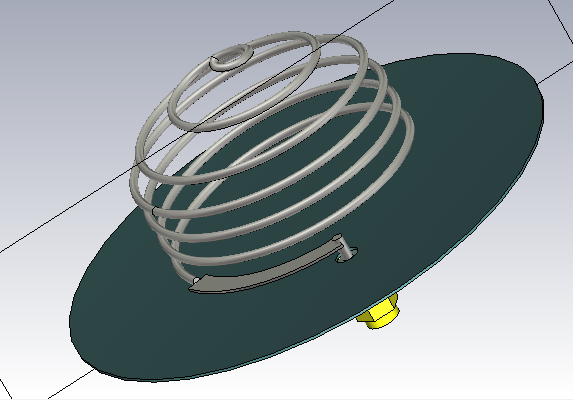Click the helix wire end joining the strip
This screenshot has height=400, width=573.
coord(196,281)
